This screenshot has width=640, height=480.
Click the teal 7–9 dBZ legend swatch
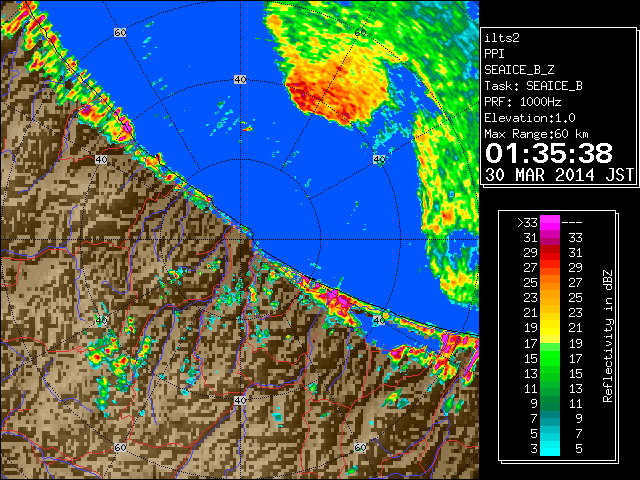[550, 418]
